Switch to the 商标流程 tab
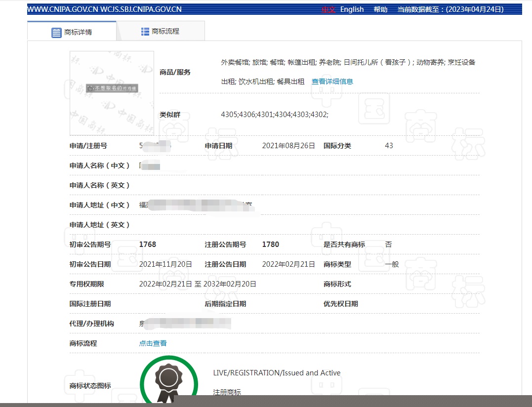This screenshot has height=407, width=532. pyautogui.click(x=161, y=31)
